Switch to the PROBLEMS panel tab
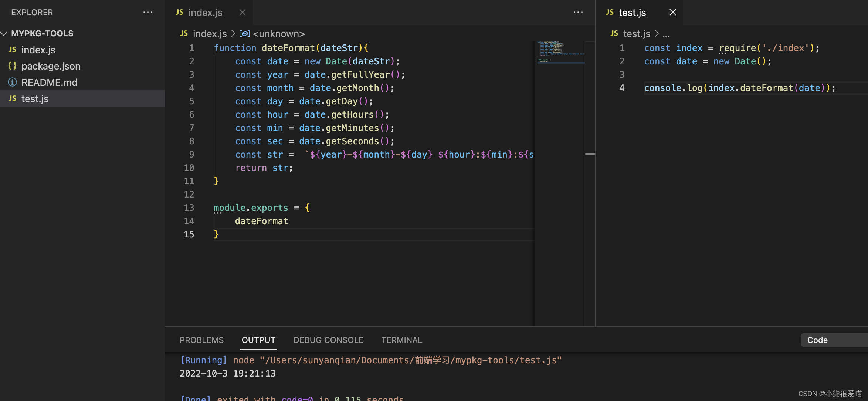Viewport: 868px width, 401px height. (201, 340)
